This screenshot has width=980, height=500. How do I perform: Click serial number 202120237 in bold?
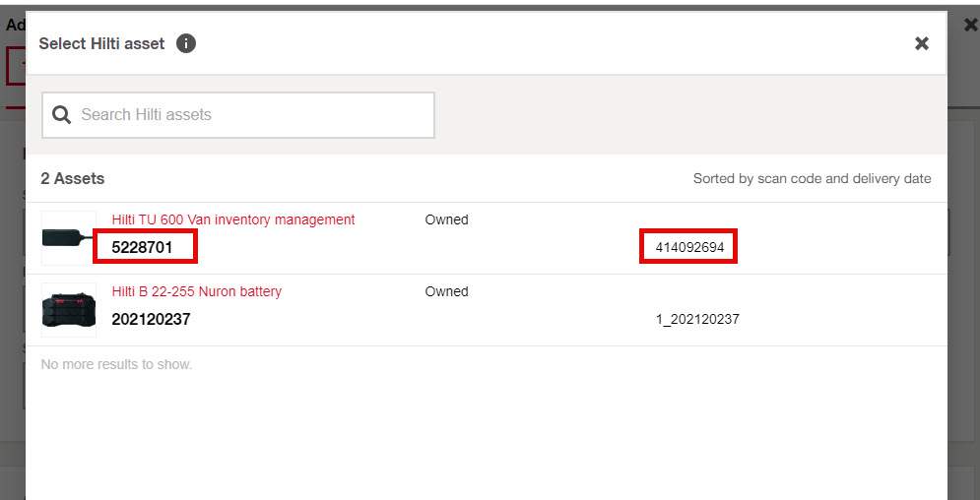151,319
